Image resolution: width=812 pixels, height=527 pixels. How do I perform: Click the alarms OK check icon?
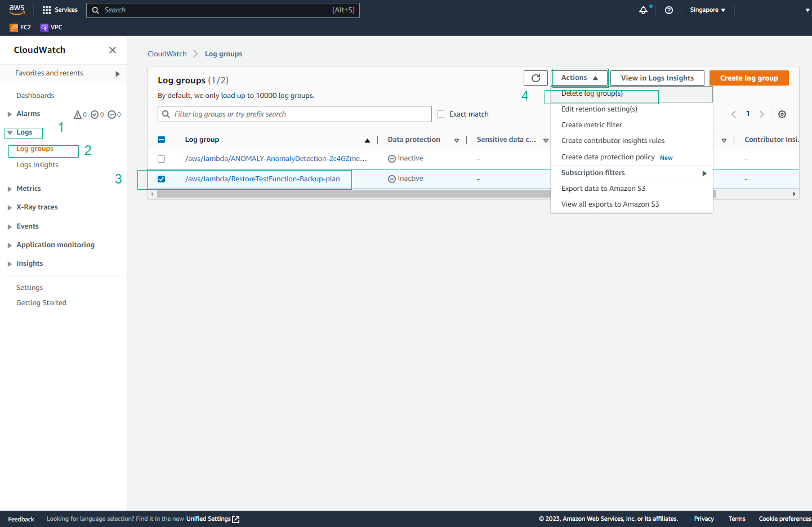coord(95,114)
